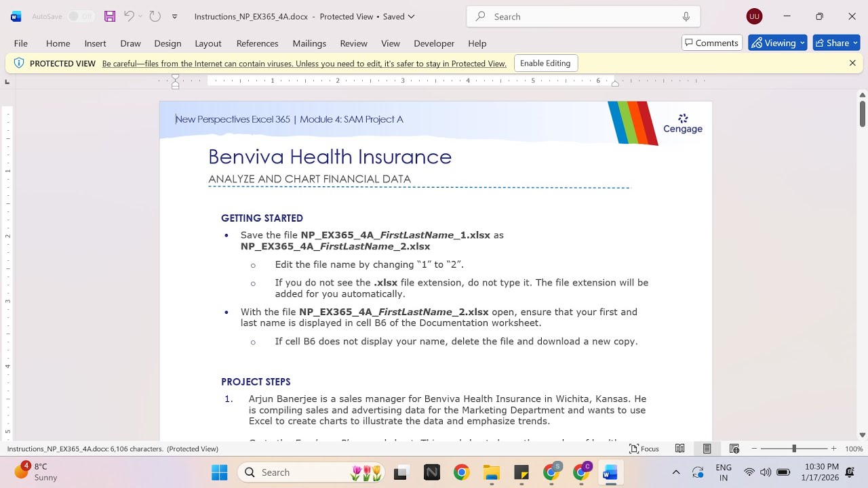Image resolution: width=868 pixels, height=488 pixels.
Task: Expand the Saved status dropdown beside the file name
Action: [411, 16]
